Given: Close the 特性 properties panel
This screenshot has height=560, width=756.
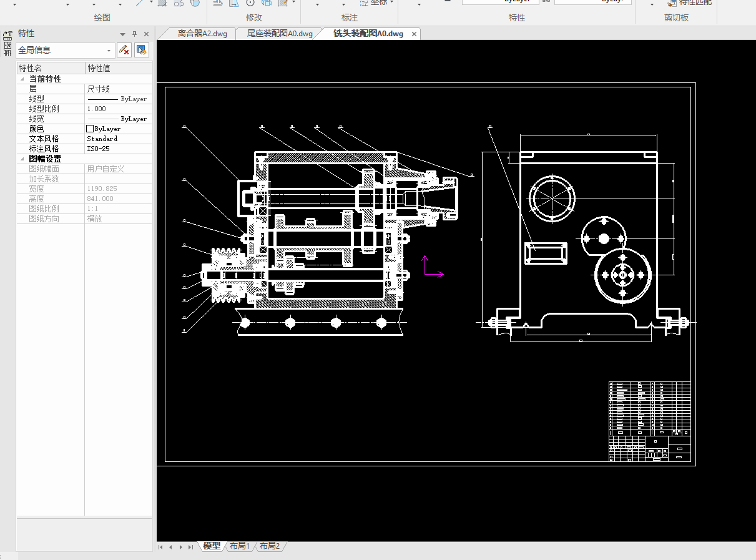Looking at the screenshot, I should 146,34.
